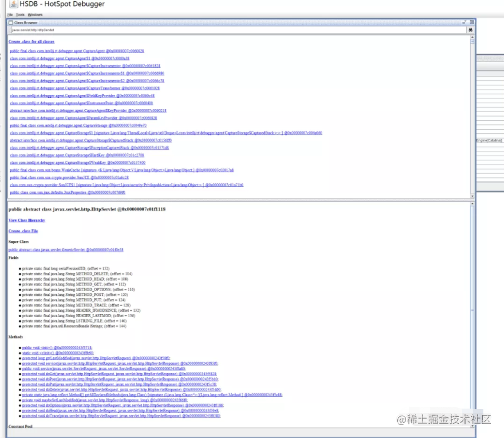Image resolution: width=504 pixels, height=438 pixels.
Task: Click the upper pane scroll-down arrow
Action: [x=472, y=196]
